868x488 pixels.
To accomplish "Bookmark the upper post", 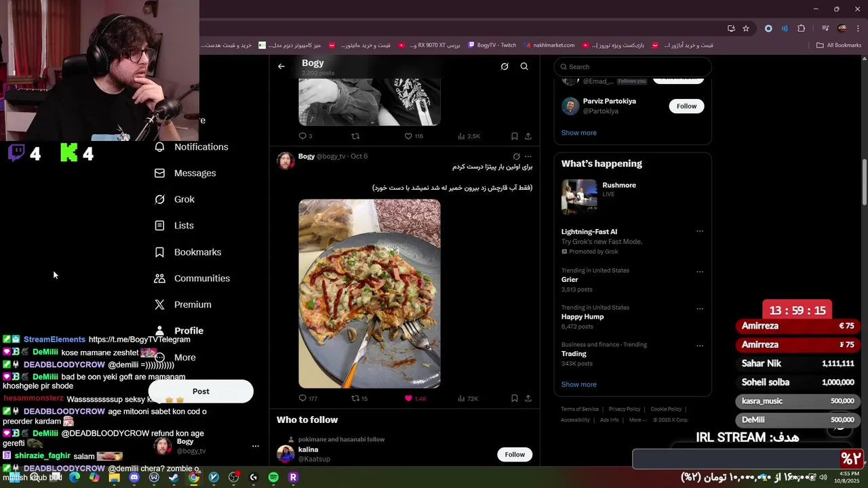I will [515, 136].
